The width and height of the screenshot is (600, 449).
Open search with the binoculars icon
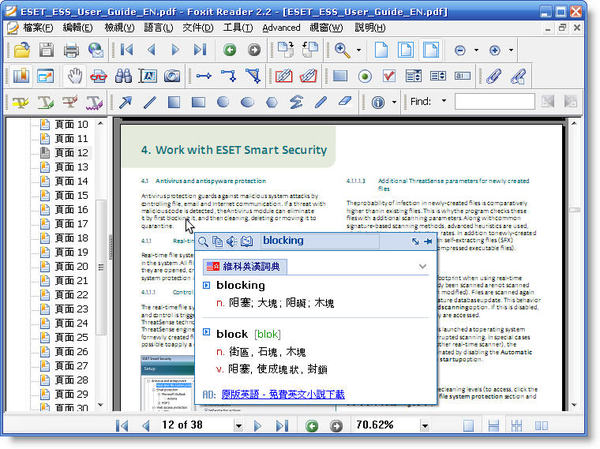click(x=123, y=76)
